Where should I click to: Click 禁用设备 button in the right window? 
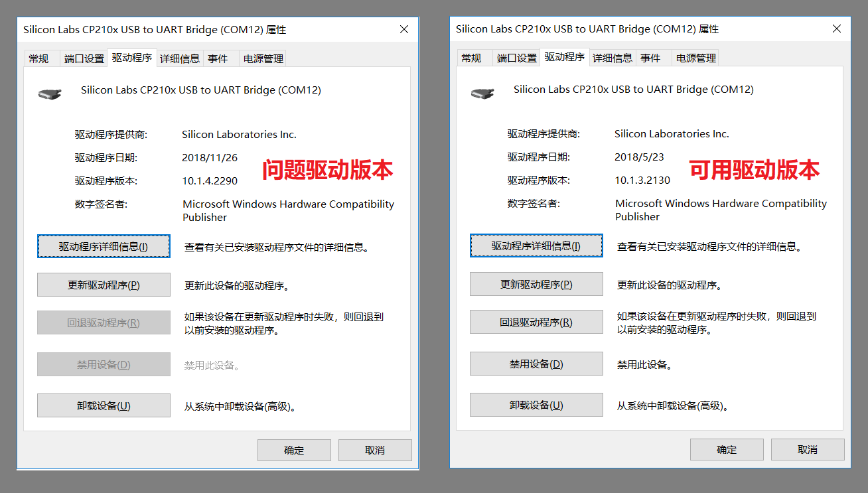click(x=536, y=364)
